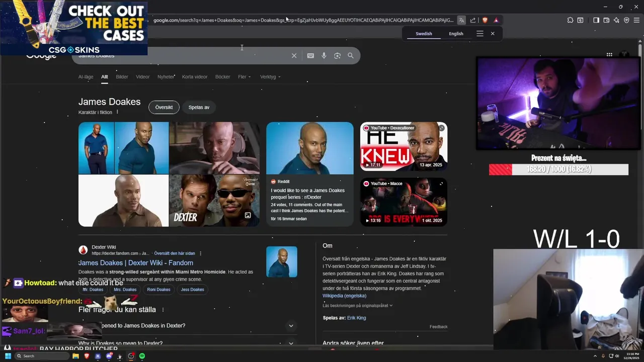Click the Brave VPN shield icon
Screen dimensions: 644x362
626,20
